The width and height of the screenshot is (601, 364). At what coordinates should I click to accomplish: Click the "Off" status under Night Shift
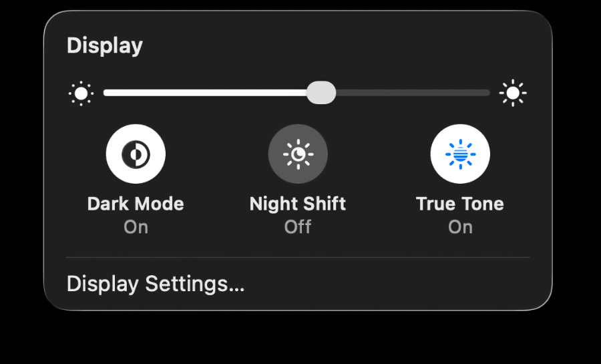click(x=298, y=227)
